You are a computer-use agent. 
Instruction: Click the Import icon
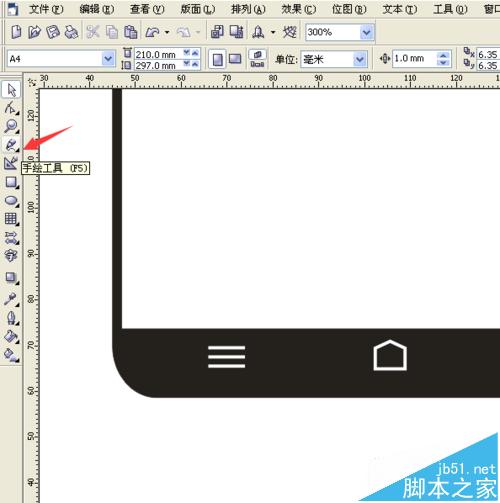point(217,32)
